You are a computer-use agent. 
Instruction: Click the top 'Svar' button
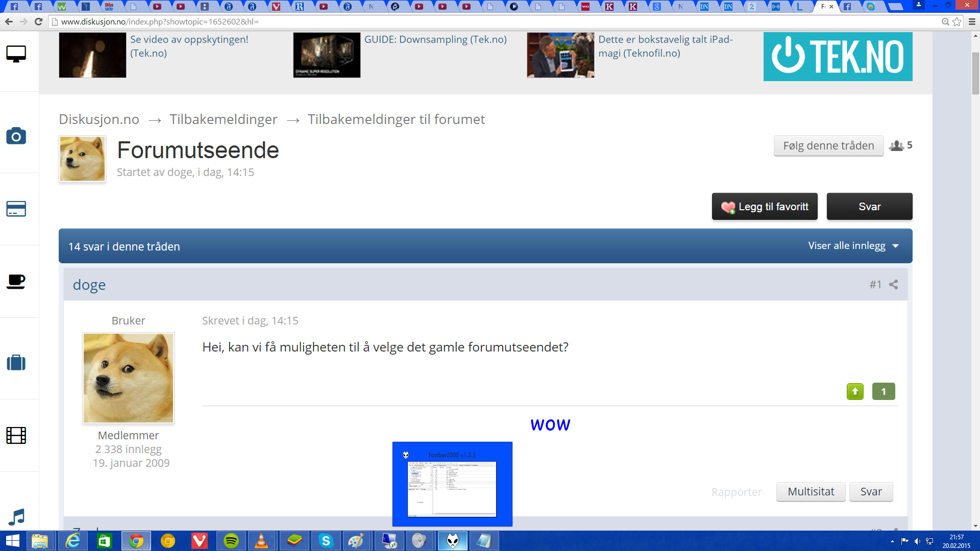[869, 207]
